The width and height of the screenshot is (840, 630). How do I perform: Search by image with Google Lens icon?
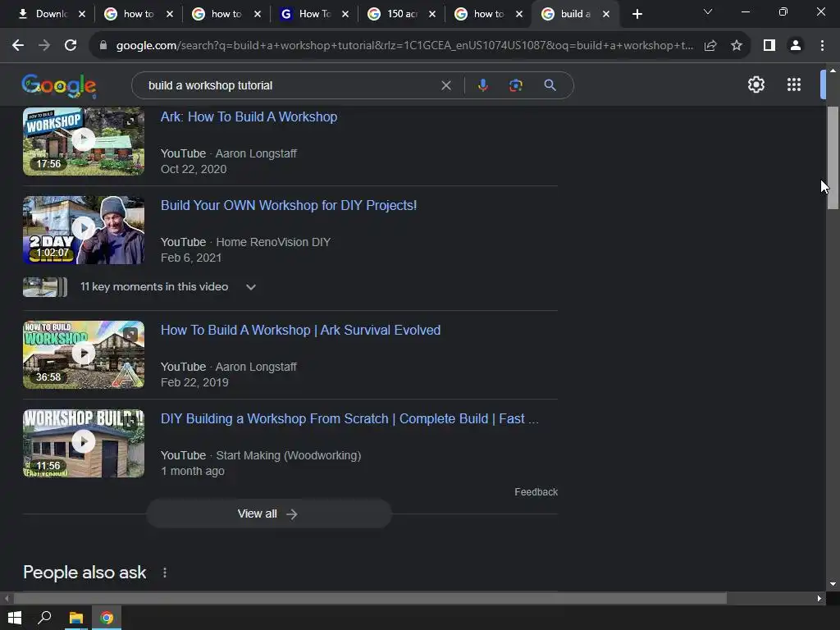(515, 85)
